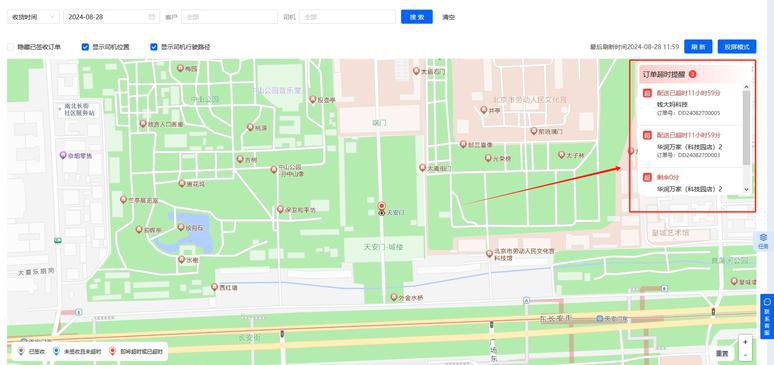The image size is (774, 365).
Task: Click 清空 to clear the filters
Action: (x=448, y=17)
